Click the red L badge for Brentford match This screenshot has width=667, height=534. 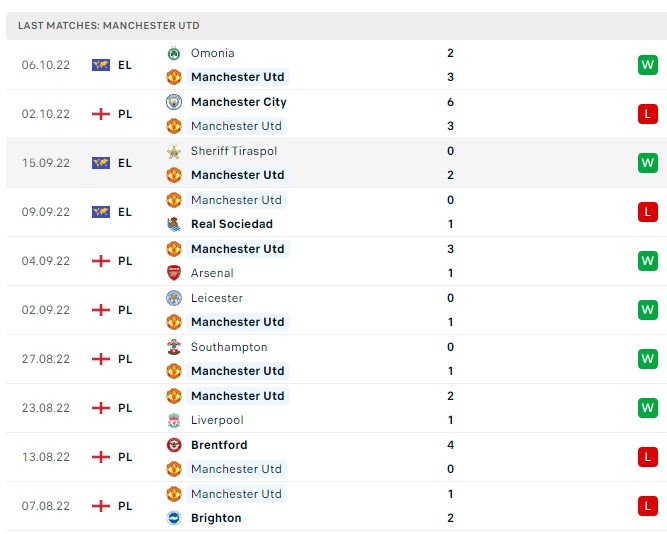point(647,457)
